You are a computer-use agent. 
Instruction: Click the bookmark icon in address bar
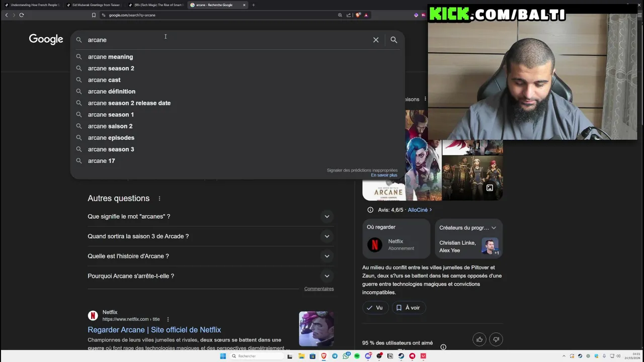pos(94,15)
